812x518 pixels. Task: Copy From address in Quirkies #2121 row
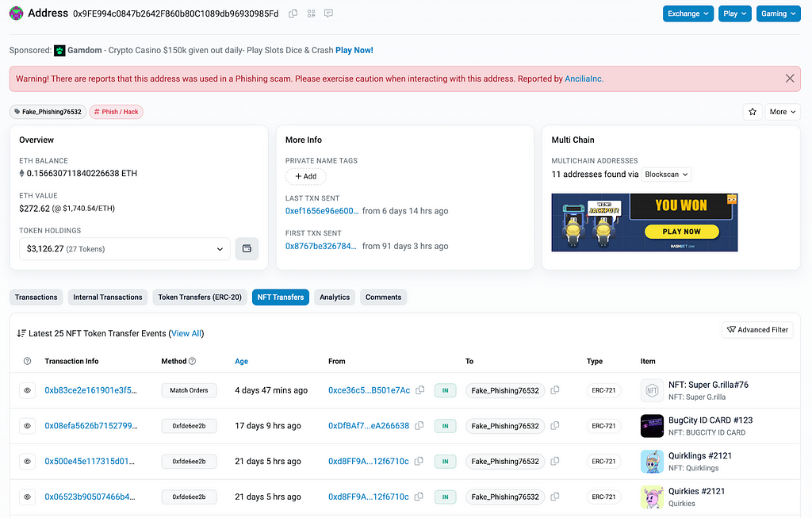pos(419,497)
